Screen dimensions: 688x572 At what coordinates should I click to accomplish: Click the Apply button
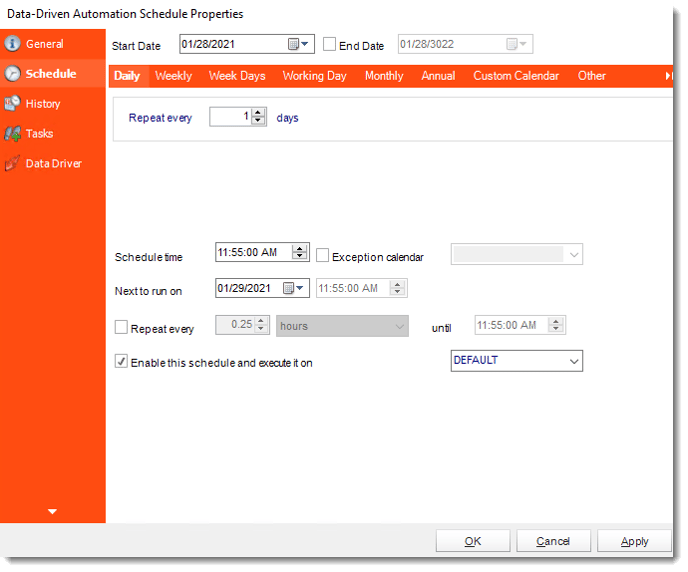pos(634,541)
